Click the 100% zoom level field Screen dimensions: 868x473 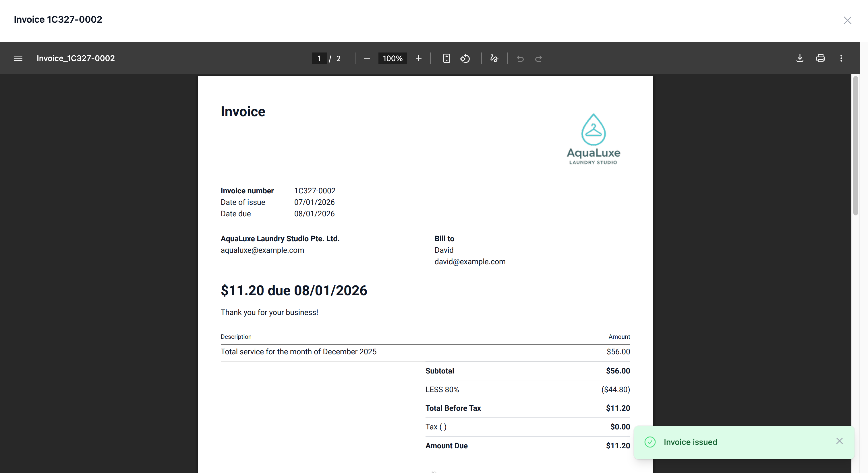(x=392, y=58)
